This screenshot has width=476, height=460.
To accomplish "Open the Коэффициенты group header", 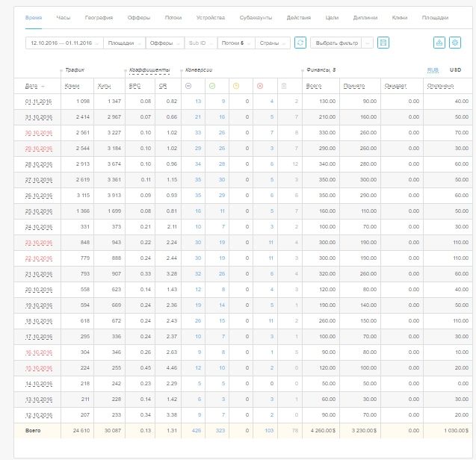I will click(149, 70).
